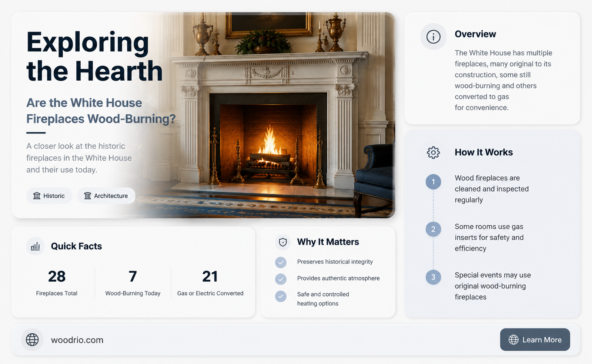Select the Historic tag
Viewport: 592px width, 364px height.
pos(49,196)
